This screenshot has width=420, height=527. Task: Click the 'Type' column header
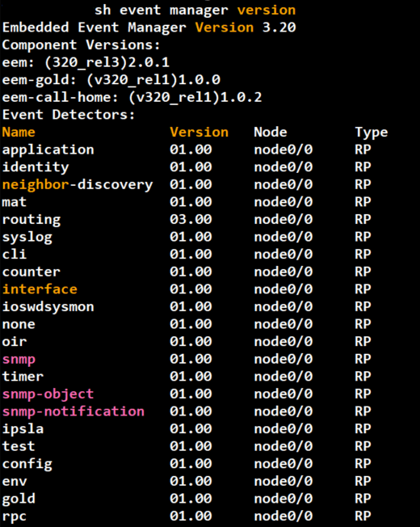click(x=372, y=133)
